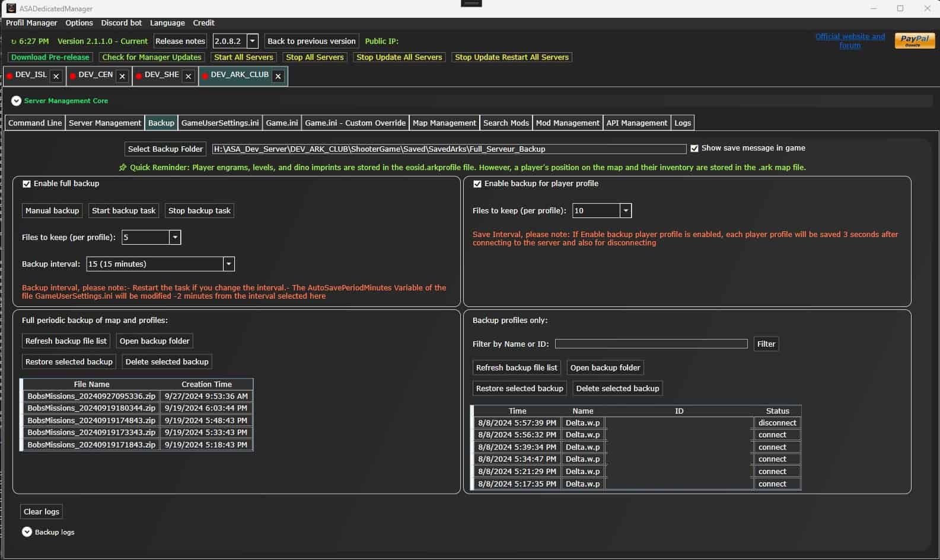Switch to the Mod Management tab
This screenshot has height=560, width=940.
[x=568, y=123]
